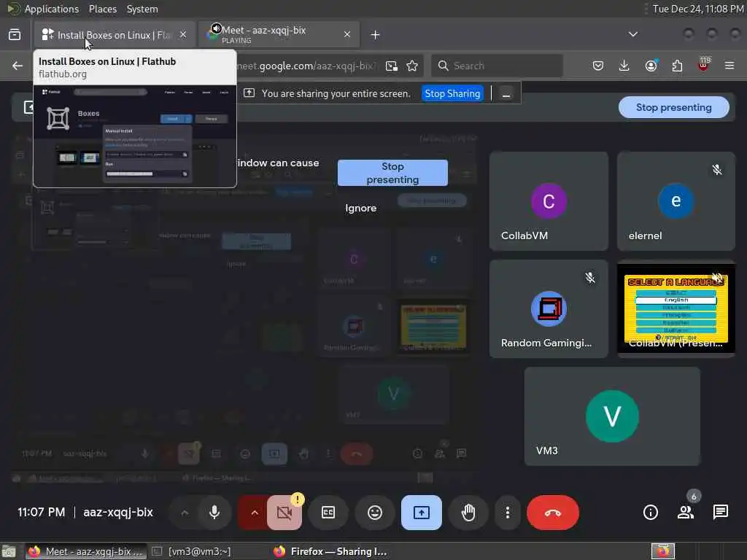Expand audio settings chevron beside microphone
Image resolution: width=747 pixels, height=560 pixels.
(185, 513)
